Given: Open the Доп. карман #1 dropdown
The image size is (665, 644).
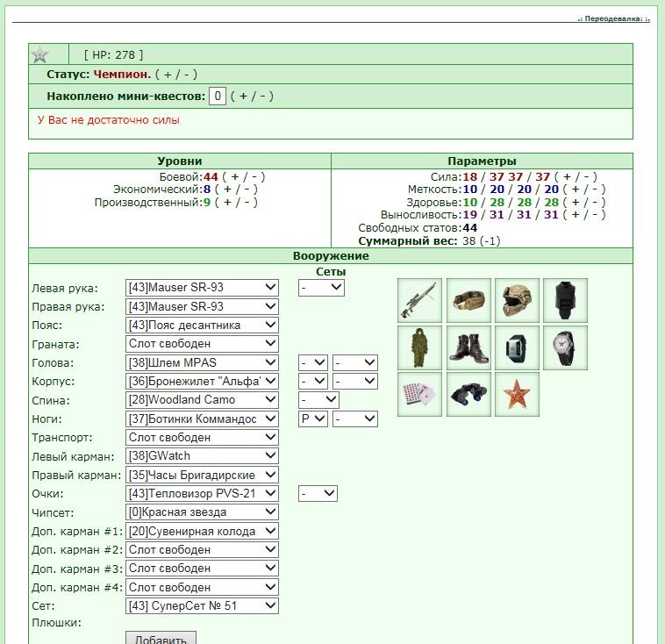Looking at the screenshot, I should pos(202,531).
